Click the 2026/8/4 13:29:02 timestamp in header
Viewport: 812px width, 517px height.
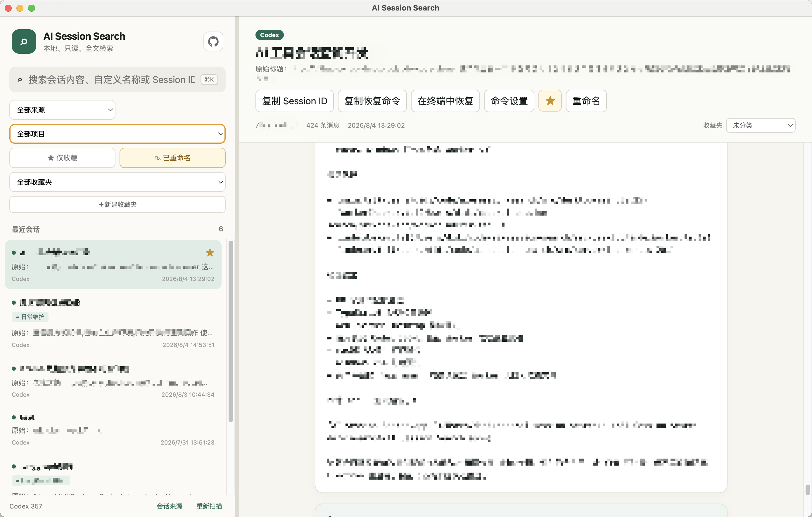pos(376,125)
